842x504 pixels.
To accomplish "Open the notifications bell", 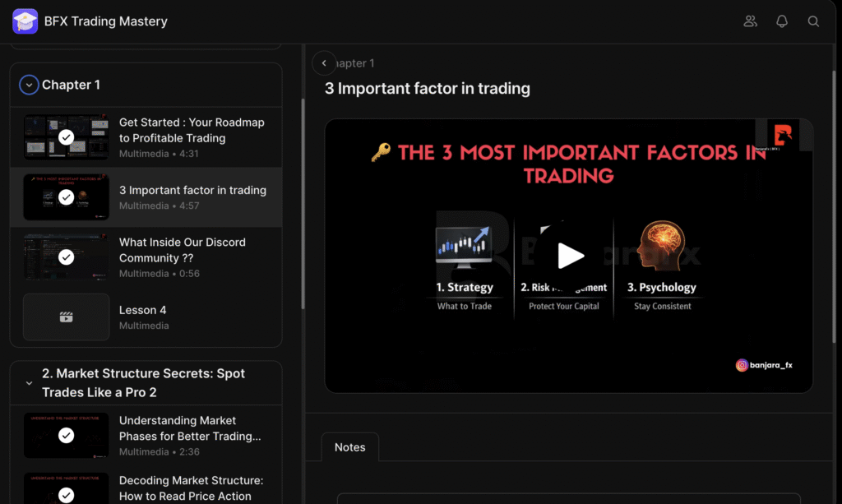I will coord(782,21).
